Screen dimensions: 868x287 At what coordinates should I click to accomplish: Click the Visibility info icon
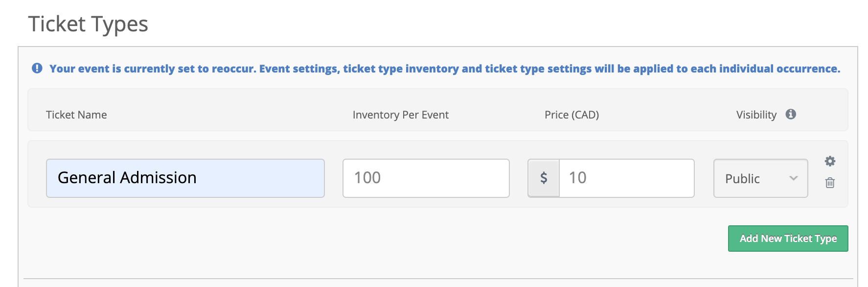[791, 114]
